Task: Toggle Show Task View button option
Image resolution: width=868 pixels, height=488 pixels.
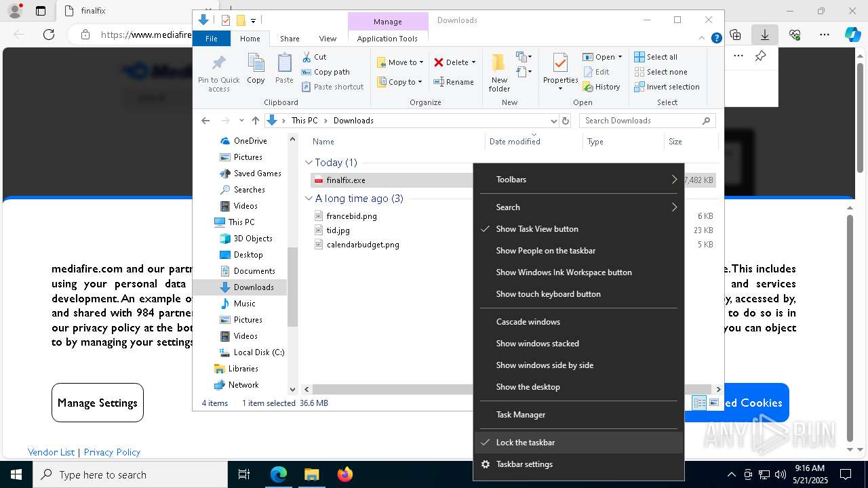Action: 578,229
